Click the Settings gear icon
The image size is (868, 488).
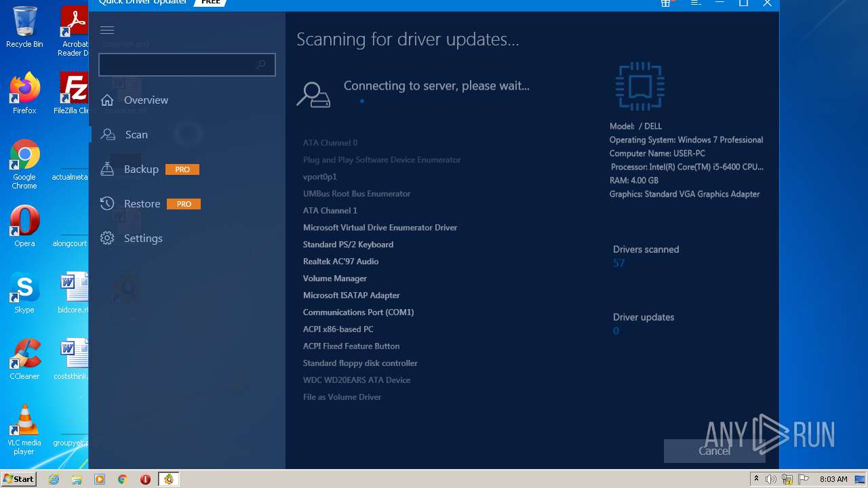pyautogui.click(x=106, y=238)
